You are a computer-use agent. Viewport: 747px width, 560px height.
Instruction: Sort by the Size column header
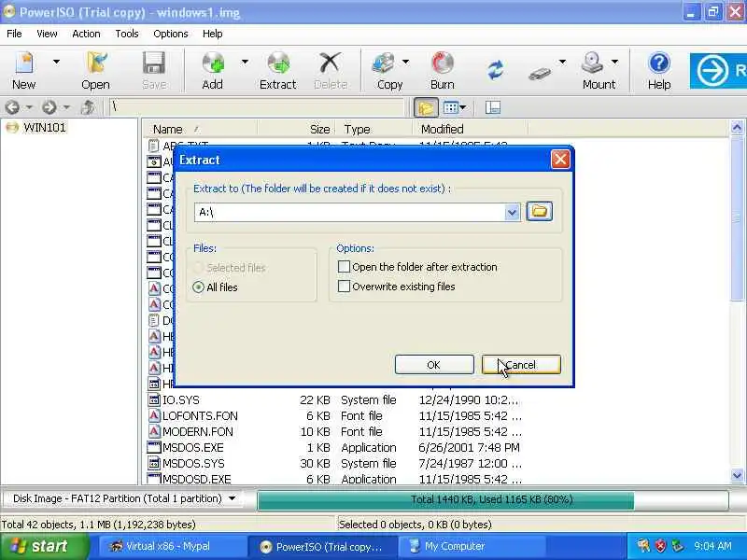tap(296, 129)
